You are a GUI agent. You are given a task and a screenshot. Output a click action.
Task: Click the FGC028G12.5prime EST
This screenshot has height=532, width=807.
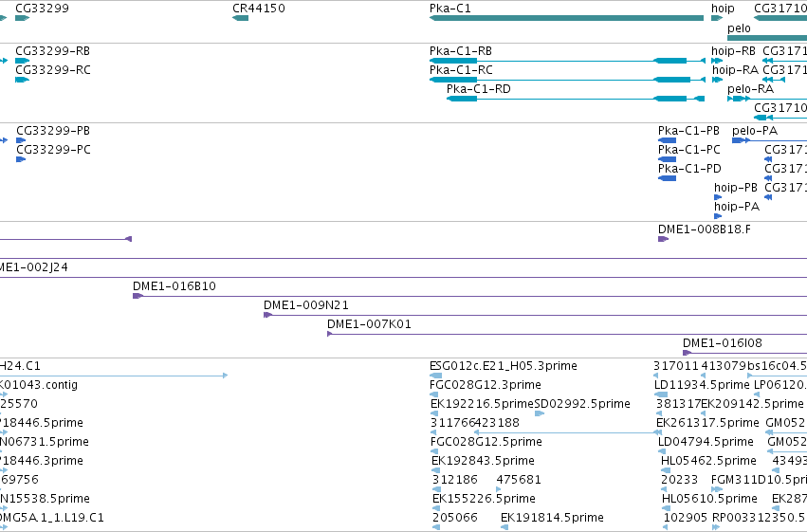tap(434, 451)
